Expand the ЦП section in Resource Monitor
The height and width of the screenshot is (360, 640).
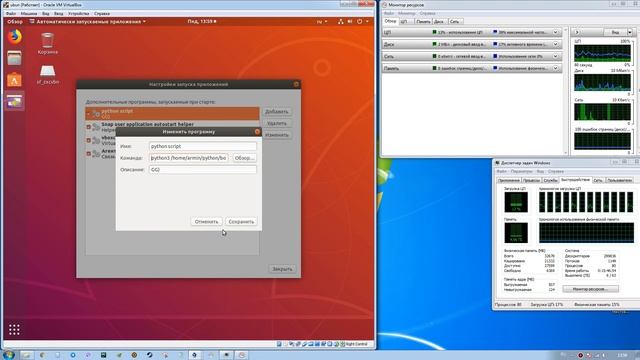coord(556,32)
